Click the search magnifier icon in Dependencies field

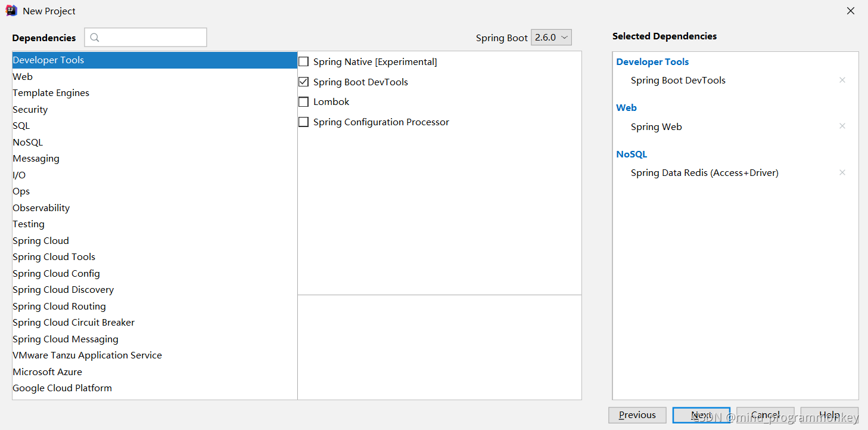point(95,38)
